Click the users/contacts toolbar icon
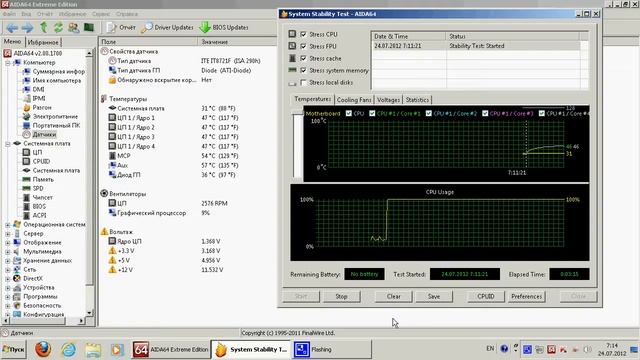The width and height of the screenshot is (640, 360). point(73,28)
